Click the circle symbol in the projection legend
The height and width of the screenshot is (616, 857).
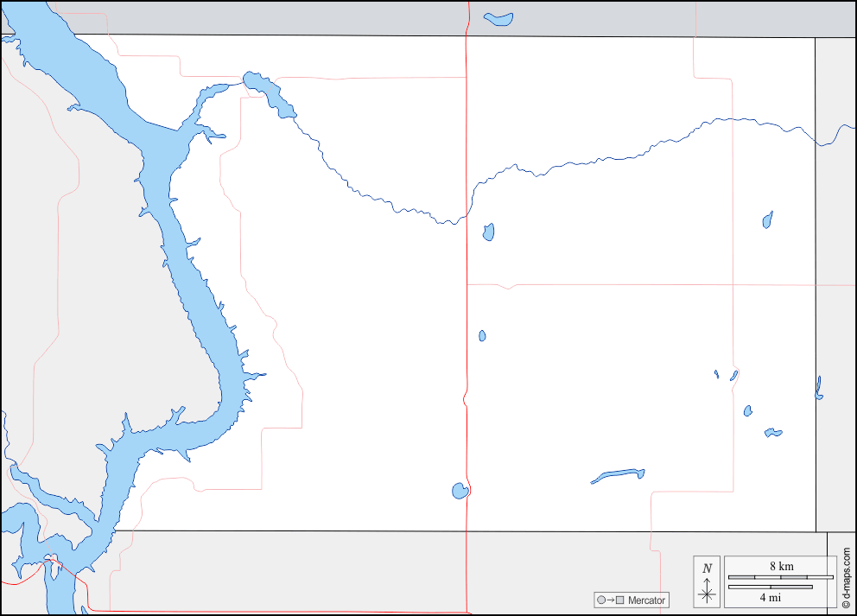pos(600,600)
